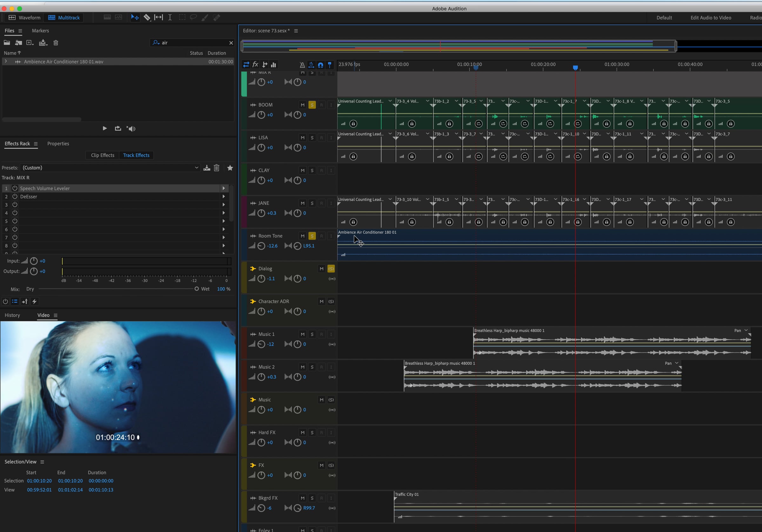Mute the JANE track
762x532 pixels.
[x=303, y=203]
